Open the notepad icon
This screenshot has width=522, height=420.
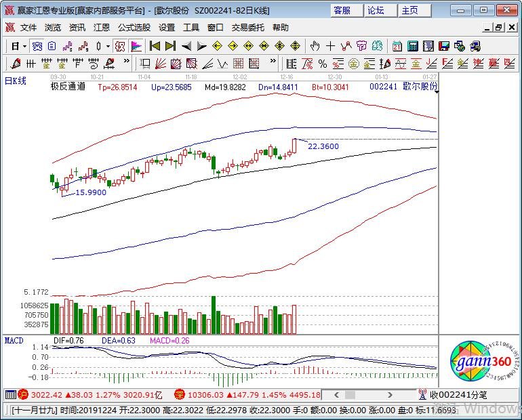428,46
